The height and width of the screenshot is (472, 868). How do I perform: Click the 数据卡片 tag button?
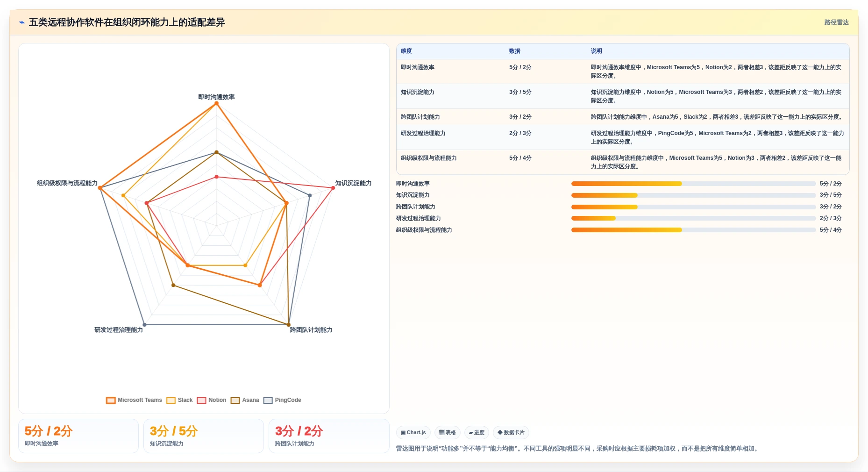(511, 433)
